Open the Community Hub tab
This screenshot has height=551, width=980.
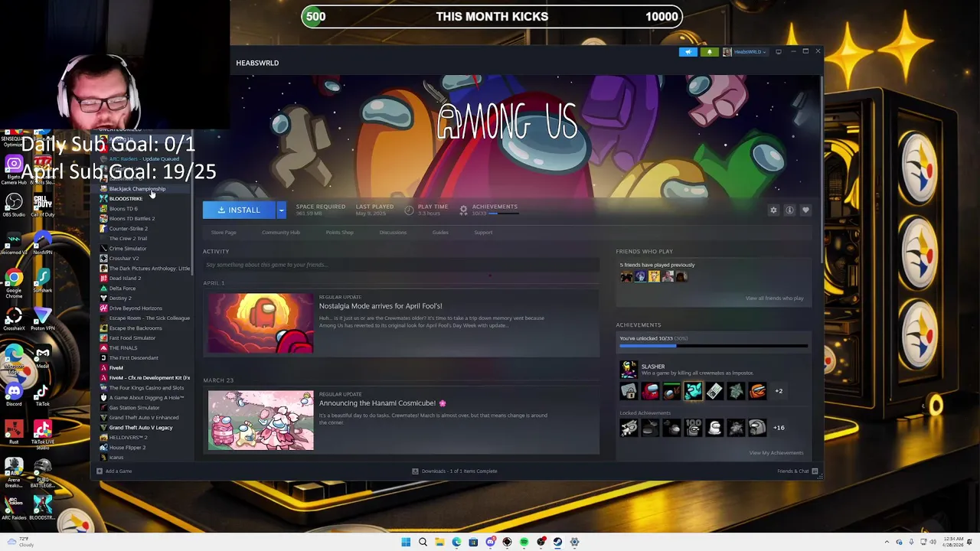click(281, 233)
